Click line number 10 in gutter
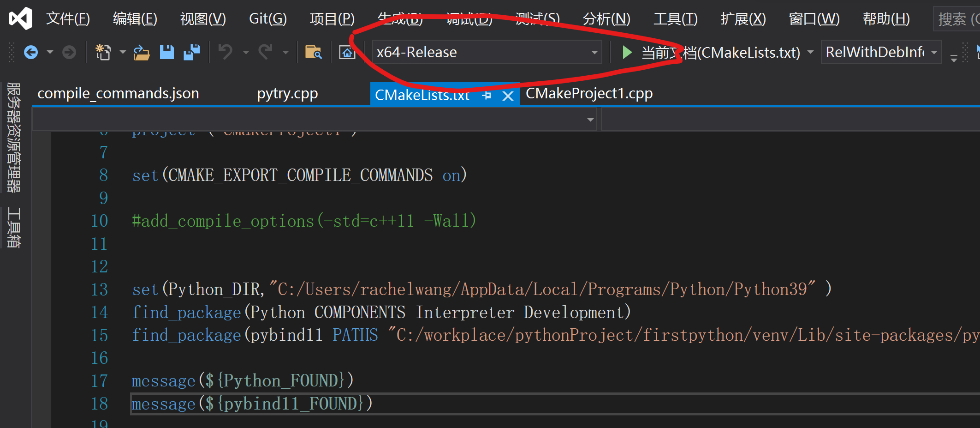The image size is (980, 428). 99,221
